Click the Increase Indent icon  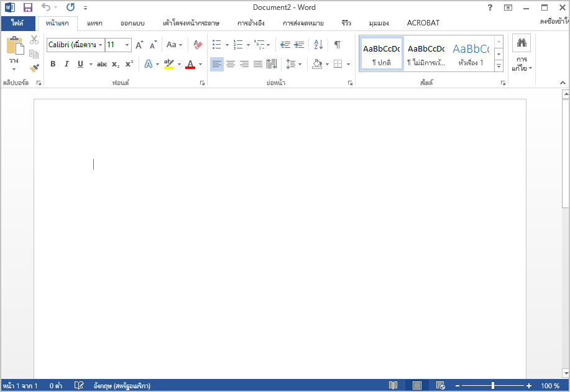pyautogui.click(x=299, y=45)
